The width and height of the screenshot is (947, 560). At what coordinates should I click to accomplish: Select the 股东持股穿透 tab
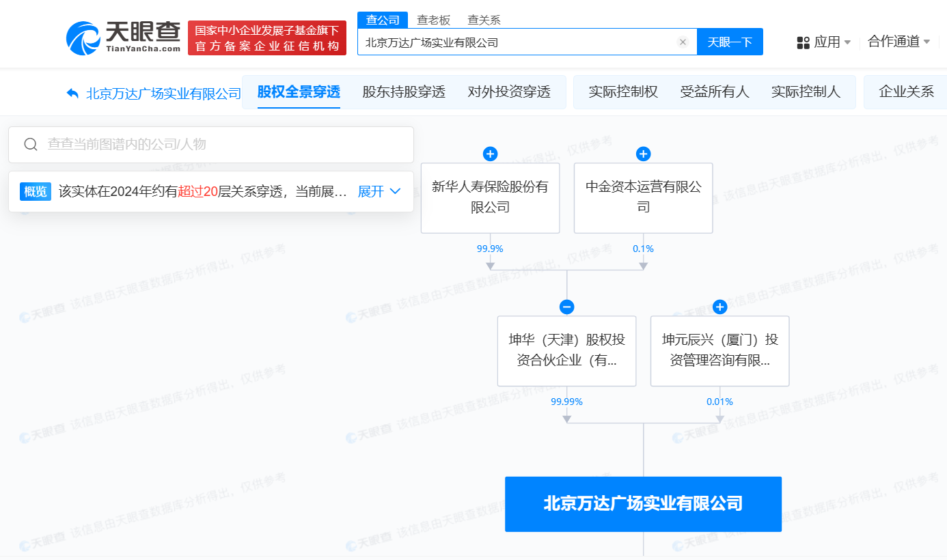403,92
